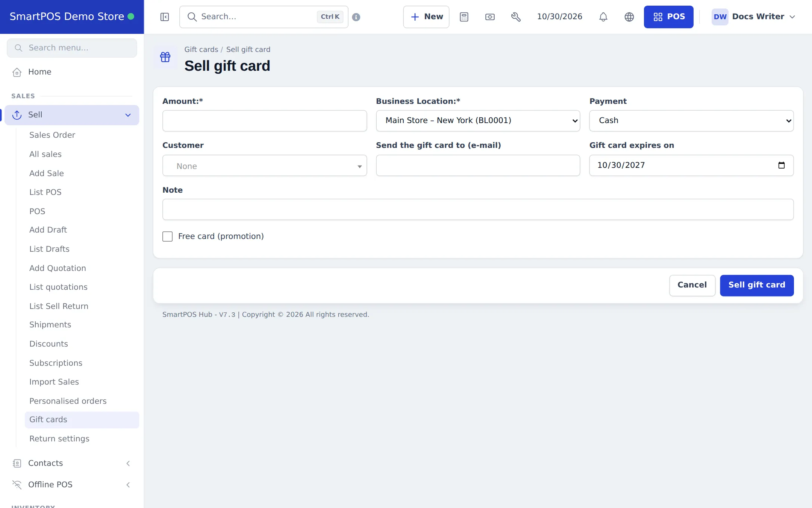Focus the global Search box
The image size is (812, 508).
[x=264, y=17]
